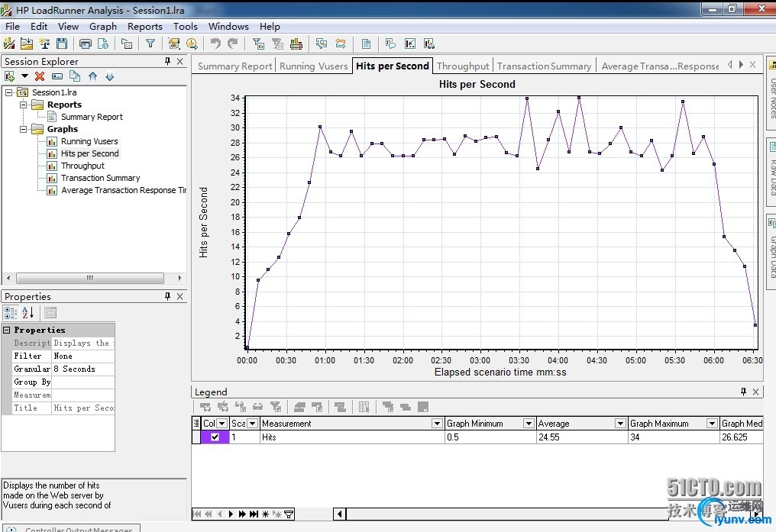Open the Measurement column filter dropdown
776x532 pixels.
[x=437, y=424]
